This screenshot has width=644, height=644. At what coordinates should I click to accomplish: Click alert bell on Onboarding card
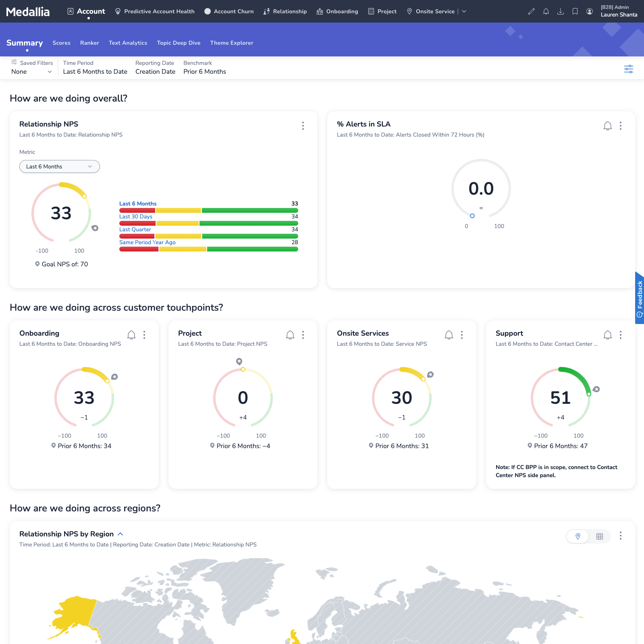131,335
